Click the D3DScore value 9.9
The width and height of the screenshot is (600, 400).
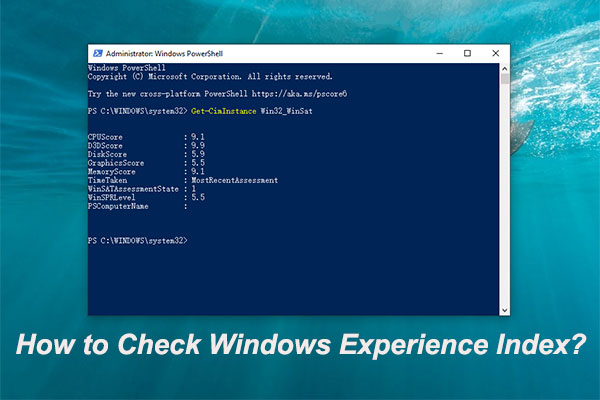[x=198, y=145]
